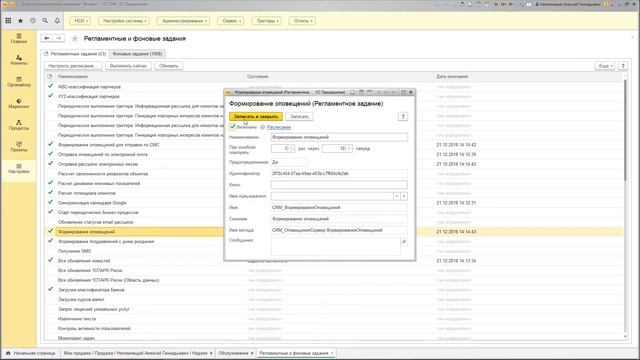Toggle checkmark of Синхронизация календаря Google row
640x360 pixels.
tap(51, 202)
